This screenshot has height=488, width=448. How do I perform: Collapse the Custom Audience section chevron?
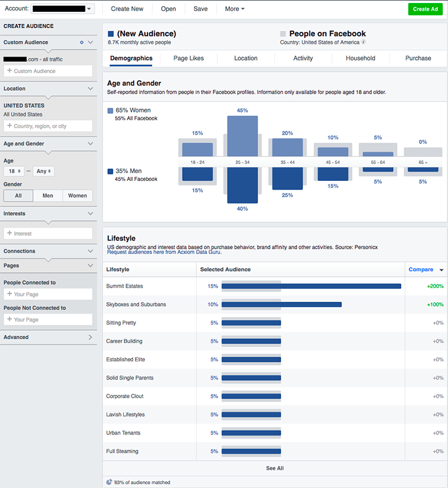[91, 42]
